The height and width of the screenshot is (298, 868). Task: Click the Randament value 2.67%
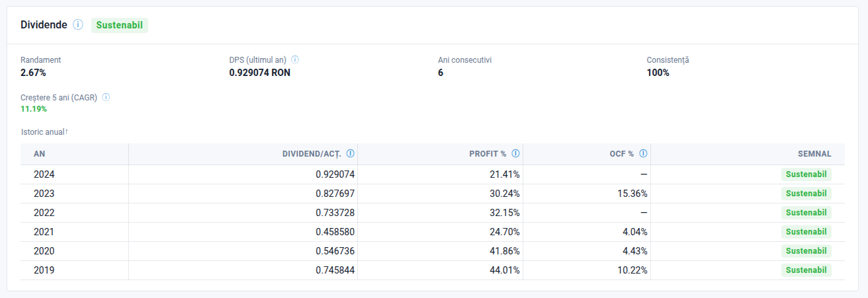tap(33, 73)
